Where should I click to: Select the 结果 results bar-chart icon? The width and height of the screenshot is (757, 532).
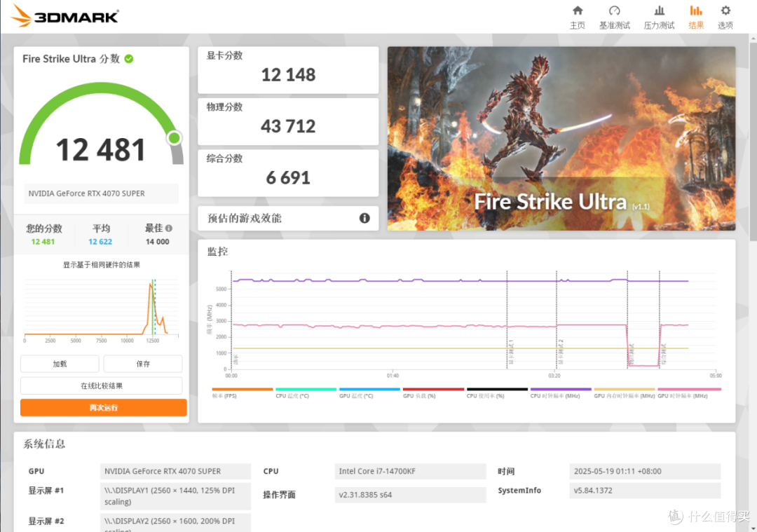(696, 11)
